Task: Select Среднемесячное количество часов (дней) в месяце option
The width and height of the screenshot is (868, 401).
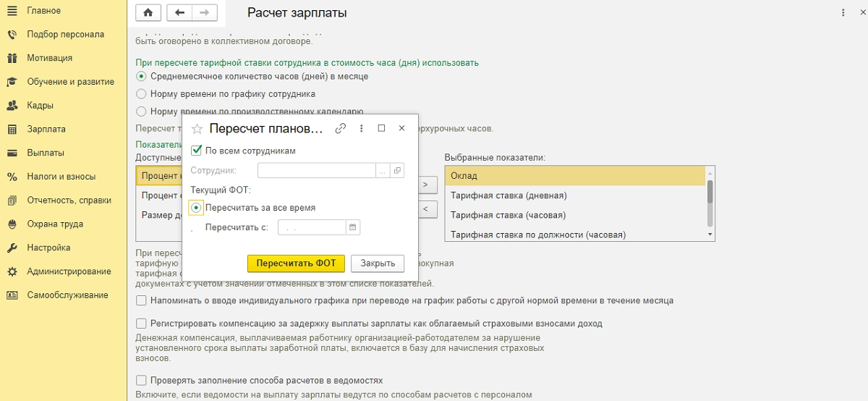Action: [x=142, y=76]
